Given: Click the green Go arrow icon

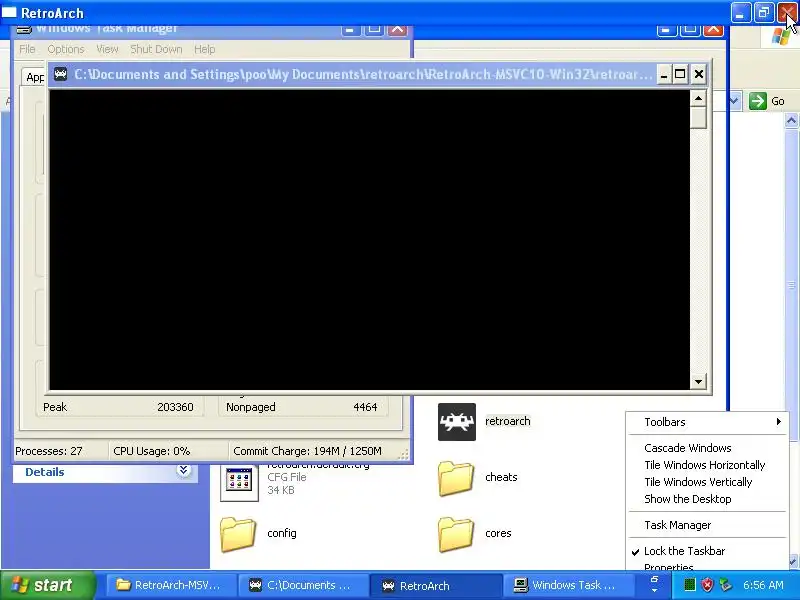Looking at the screenshot, I should click(x=758, y=101).
